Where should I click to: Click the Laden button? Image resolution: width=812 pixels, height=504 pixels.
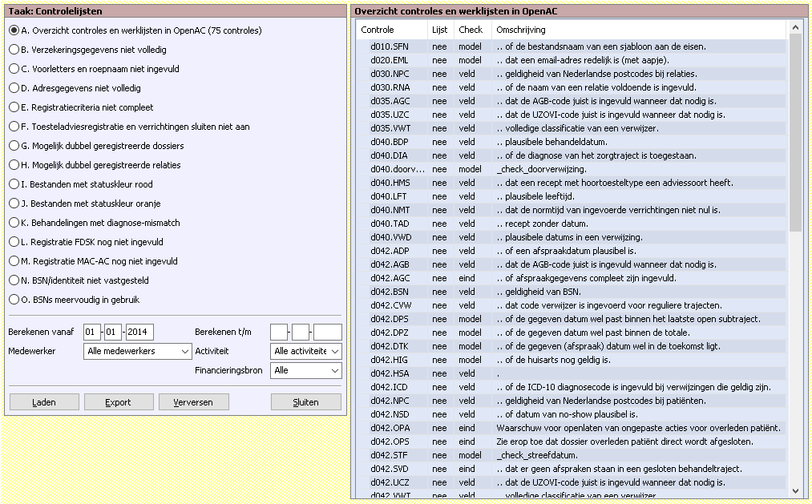(44, 402)
